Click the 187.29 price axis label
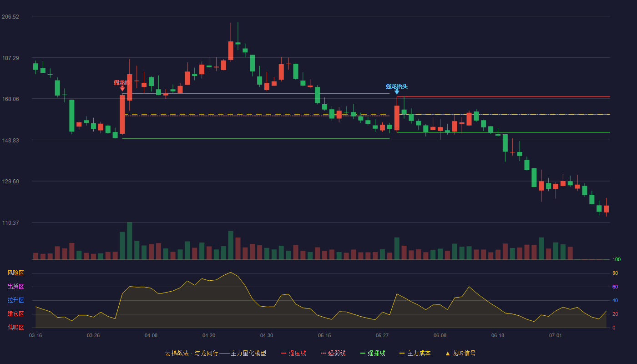Image resolution: width=637 pixels, height=364 pixels. point(10,58)
